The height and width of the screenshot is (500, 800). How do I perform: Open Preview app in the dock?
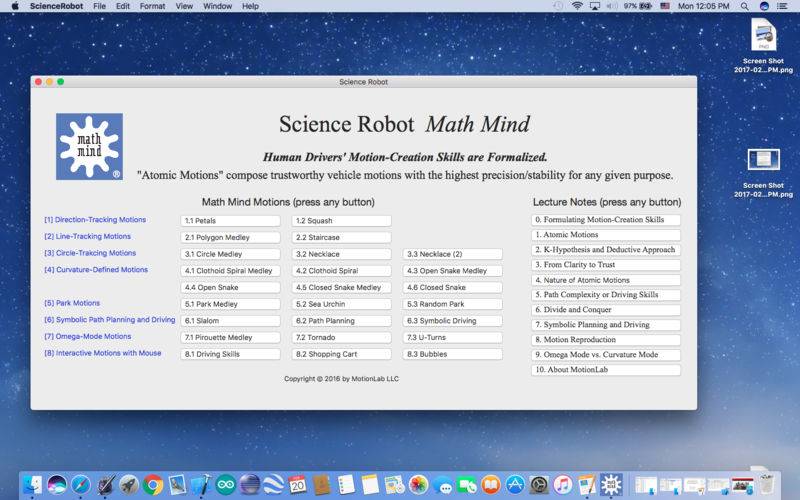[178, 485]
